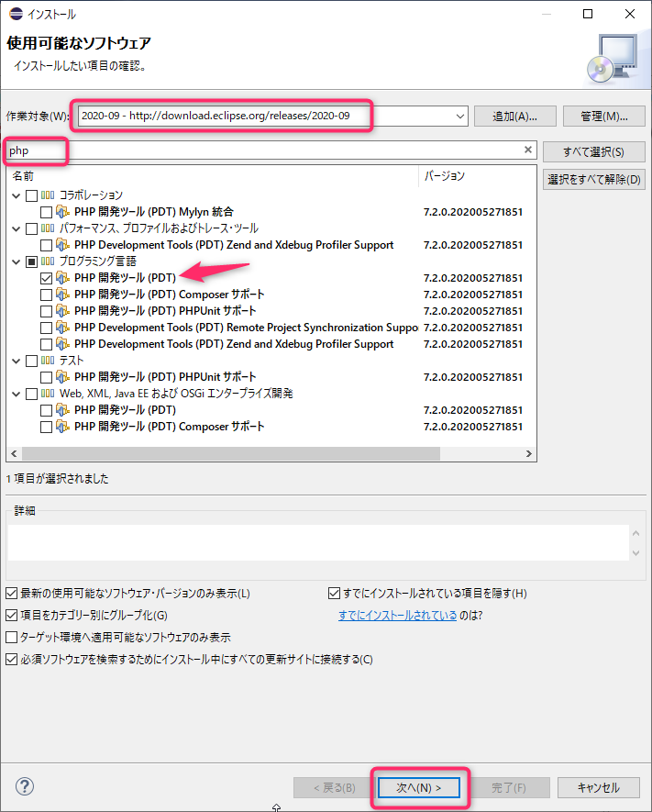Toggle 最新の使用可能なソフトウェア・バージョンのみ表示 checkbox
This screenshot has width=652, height=812.
pyautogui.click(x=11, y=593)
